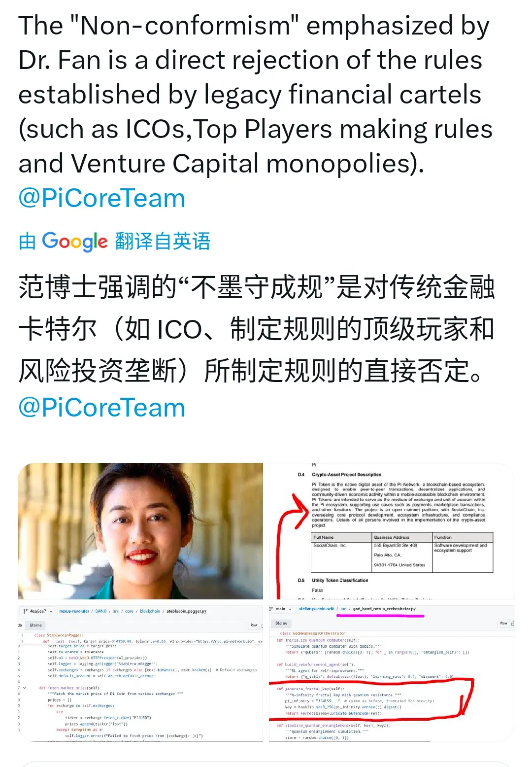
Task: Click the git branch icon beside 4ea5ee7
Action: pos(25,611)
